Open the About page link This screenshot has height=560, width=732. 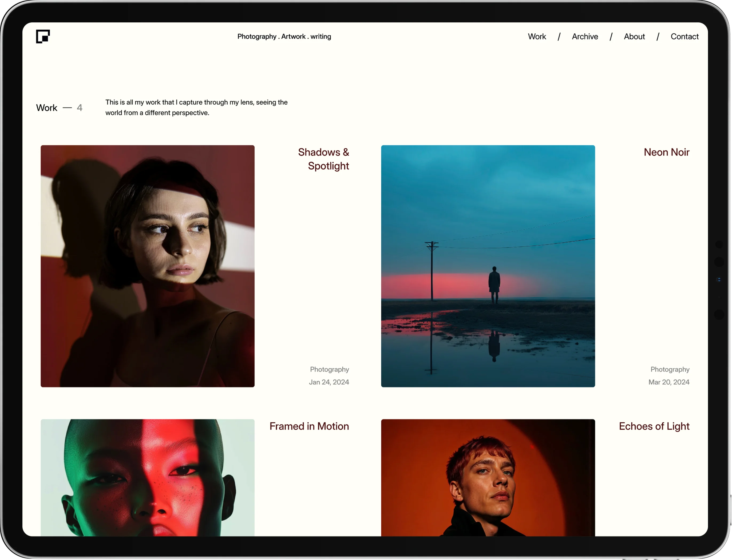[634, 36]
